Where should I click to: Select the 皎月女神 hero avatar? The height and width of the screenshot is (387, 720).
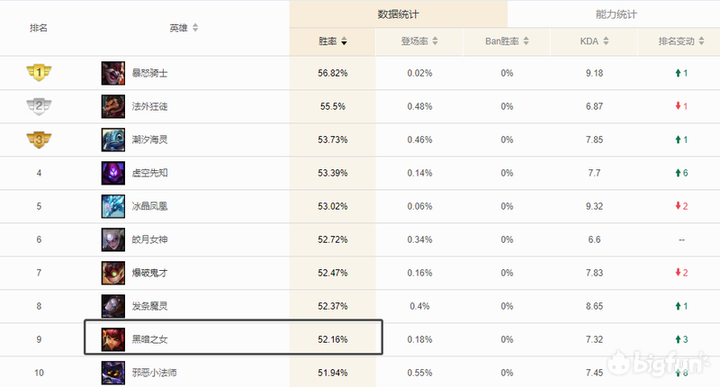(113, 240)
